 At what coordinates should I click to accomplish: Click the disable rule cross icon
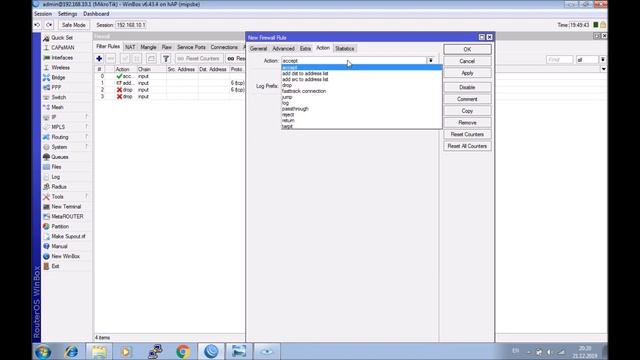(137, 59)
